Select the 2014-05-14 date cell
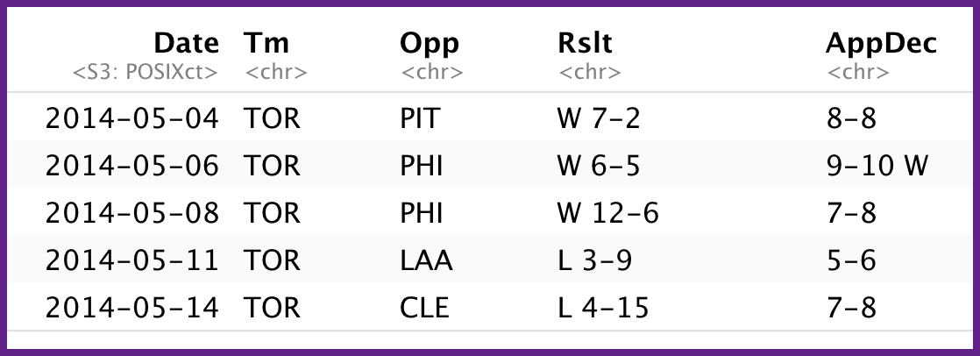 [x=131, y=308]
